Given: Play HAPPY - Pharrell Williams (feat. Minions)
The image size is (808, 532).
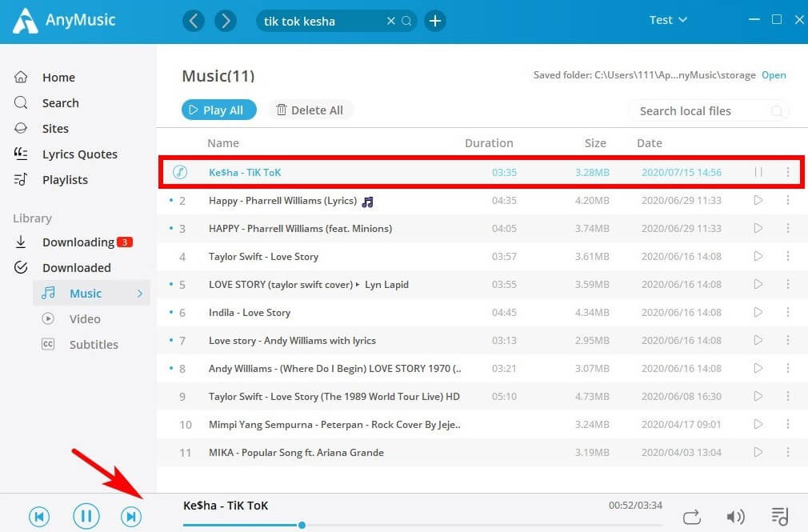Looking at the screenshot, I should click(758, 228).
